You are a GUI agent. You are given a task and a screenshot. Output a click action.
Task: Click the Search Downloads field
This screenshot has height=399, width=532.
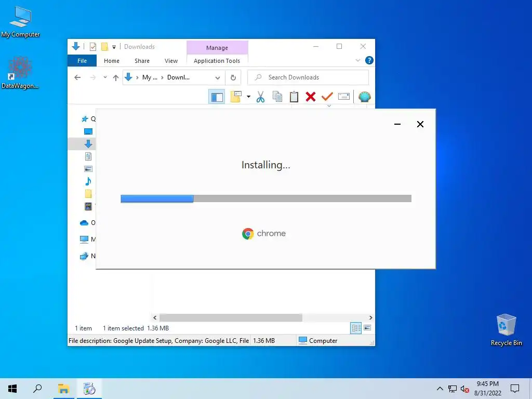pyautogui.click(x=308, y=77)
